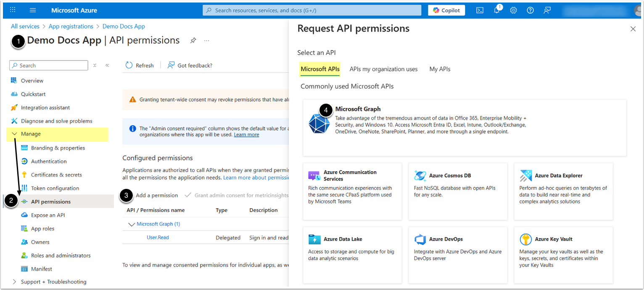This screenshot has height=290, width=644.
Task: Expand Support + Troubleshooting section
Action: click(15, 282)
